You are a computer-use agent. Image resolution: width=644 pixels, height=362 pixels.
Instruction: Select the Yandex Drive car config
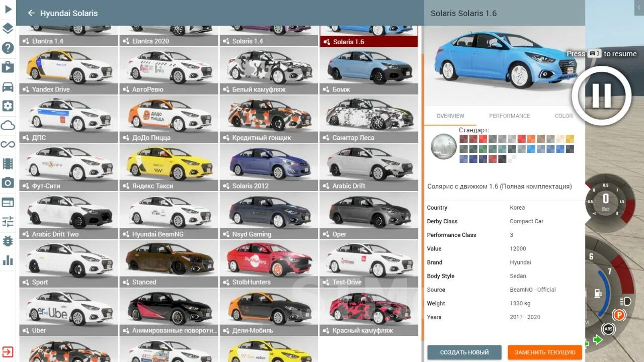(x=68, y=71)
